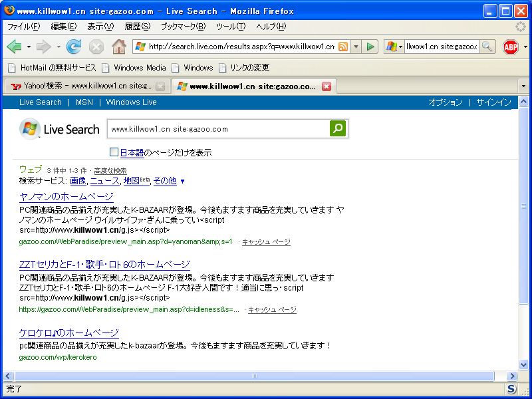532x399 pixels.
Task: Open the ツール(T) menu
Action: (231, 27)
